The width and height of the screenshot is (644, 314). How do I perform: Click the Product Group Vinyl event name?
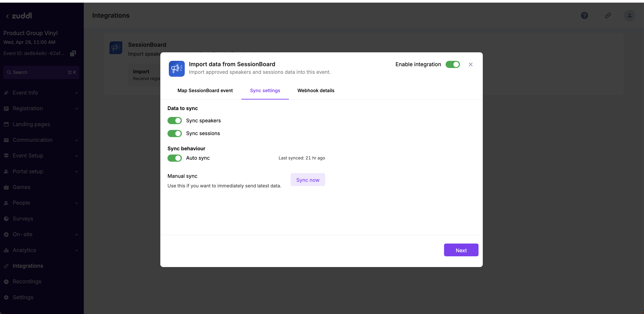point(30,33)
